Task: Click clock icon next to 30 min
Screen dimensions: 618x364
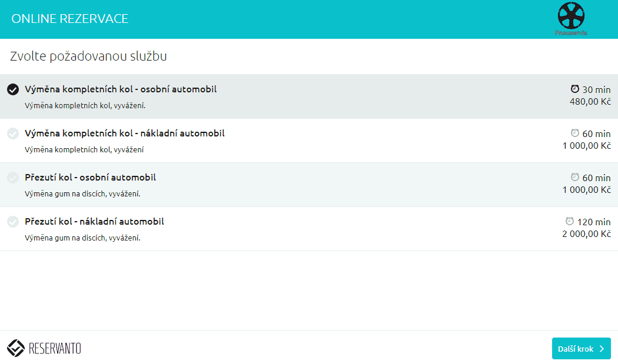Action: [x=575, y=89]
